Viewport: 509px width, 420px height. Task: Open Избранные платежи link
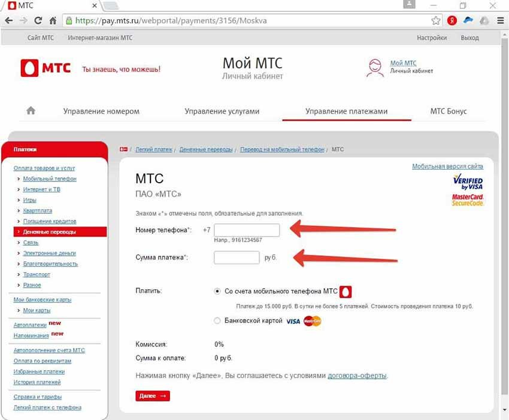[x=40, y=371]
